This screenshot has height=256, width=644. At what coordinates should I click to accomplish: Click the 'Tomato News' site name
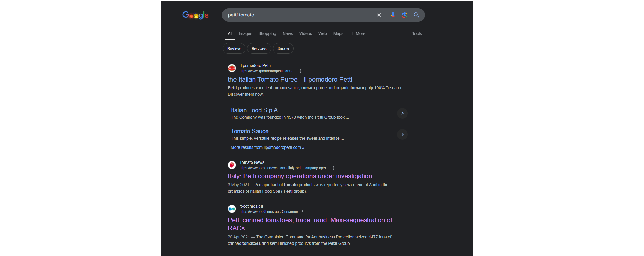[x=252, y=162]
